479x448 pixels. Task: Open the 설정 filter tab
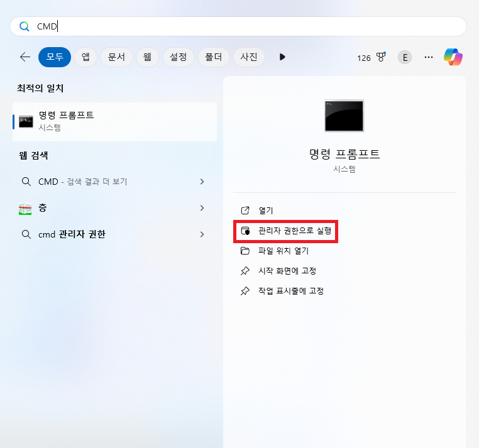(x=178, y=57)
